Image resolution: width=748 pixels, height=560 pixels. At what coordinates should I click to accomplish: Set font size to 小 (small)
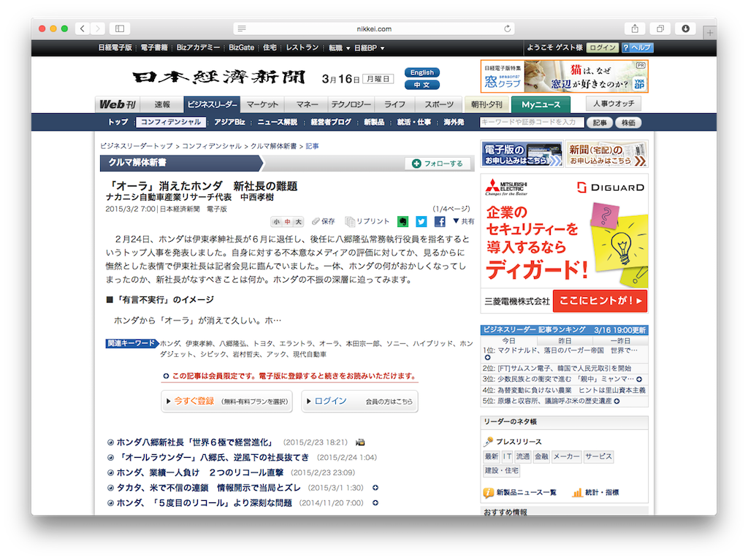tap(277, 221)
